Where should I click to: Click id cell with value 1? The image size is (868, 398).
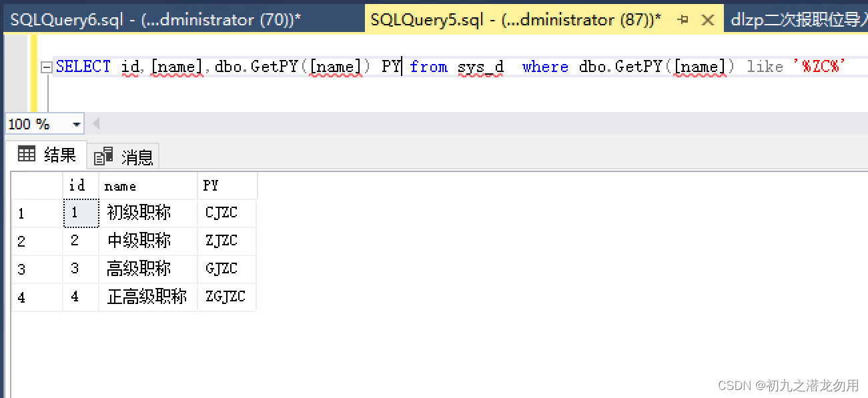(81, 213)
